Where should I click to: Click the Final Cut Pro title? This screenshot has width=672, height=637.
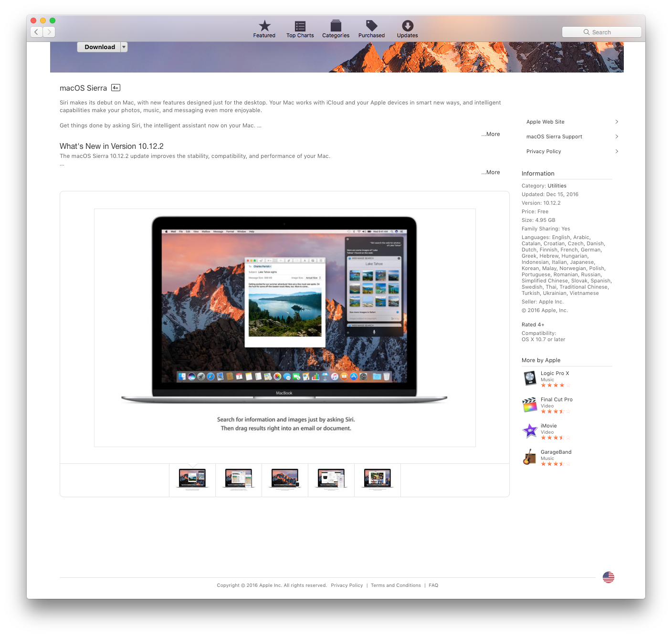556,399
